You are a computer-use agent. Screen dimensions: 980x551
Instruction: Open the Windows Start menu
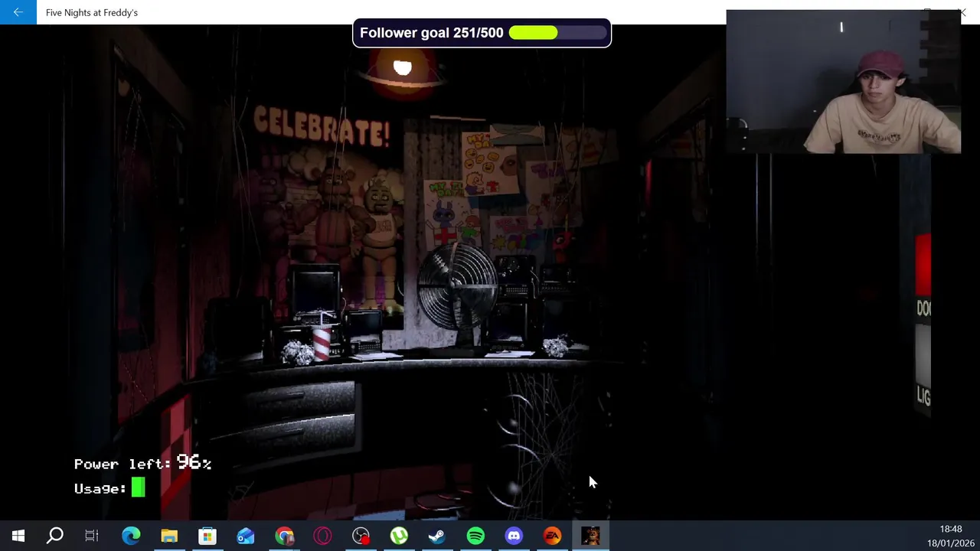click(18, 536)
